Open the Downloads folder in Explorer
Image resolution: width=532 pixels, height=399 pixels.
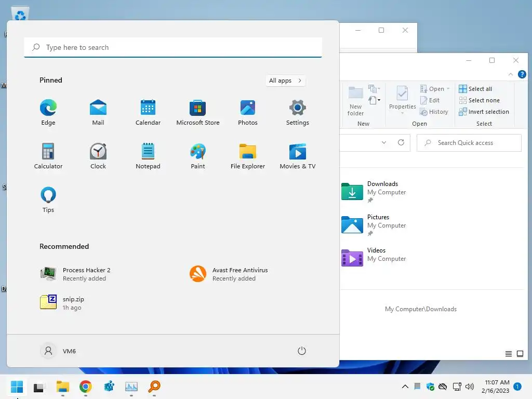(374, 192)
